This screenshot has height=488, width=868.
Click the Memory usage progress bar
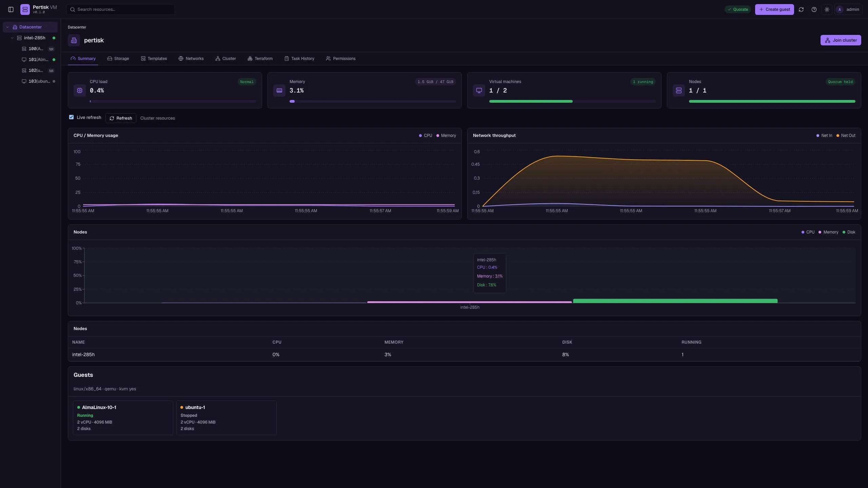click(373, 101)
